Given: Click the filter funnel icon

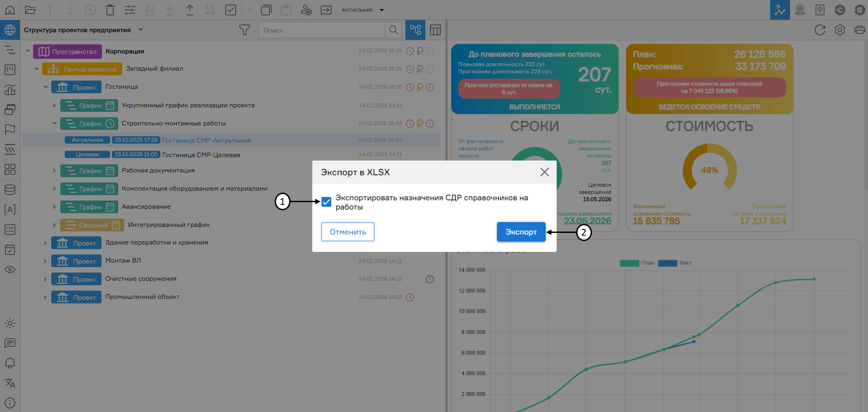Looking at the screenshot, I should point(244,30).
